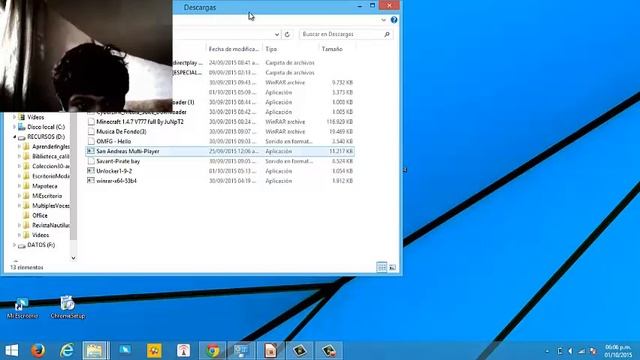640x360 pixels.
Task: Sort by the Fecha de modifica... column header
Action: click(234, 49)
